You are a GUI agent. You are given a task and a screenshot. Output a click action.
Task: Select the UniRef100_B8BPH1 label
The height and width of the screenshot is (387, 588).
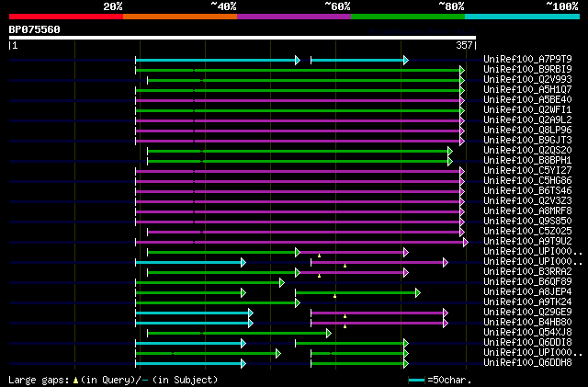coord(527,161)
